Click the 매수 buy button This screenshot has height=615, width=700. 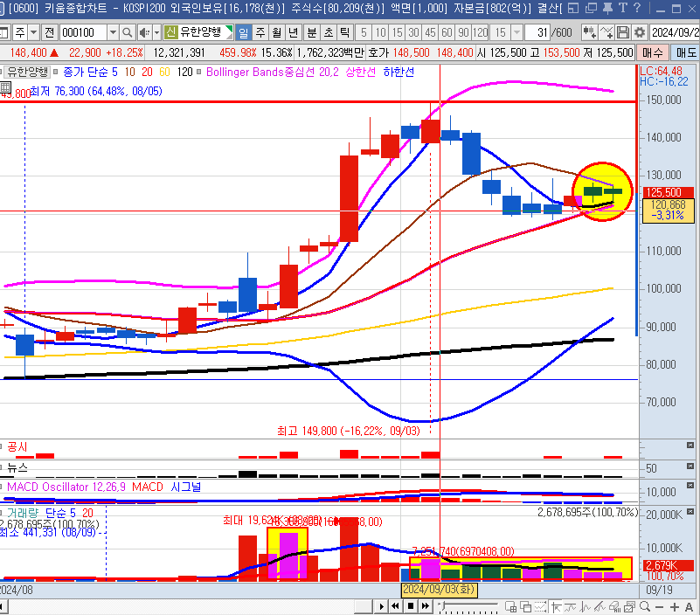coord(652,52)
